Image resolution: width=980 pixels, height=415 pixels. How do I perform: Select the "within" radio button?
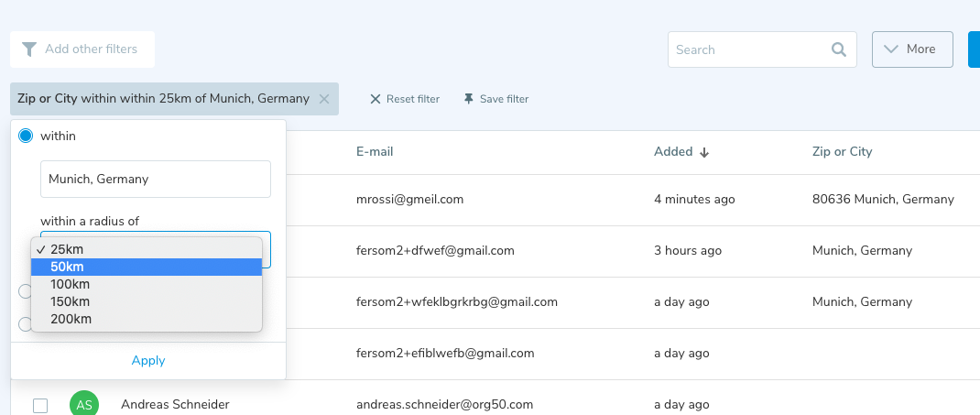point(26,136)
